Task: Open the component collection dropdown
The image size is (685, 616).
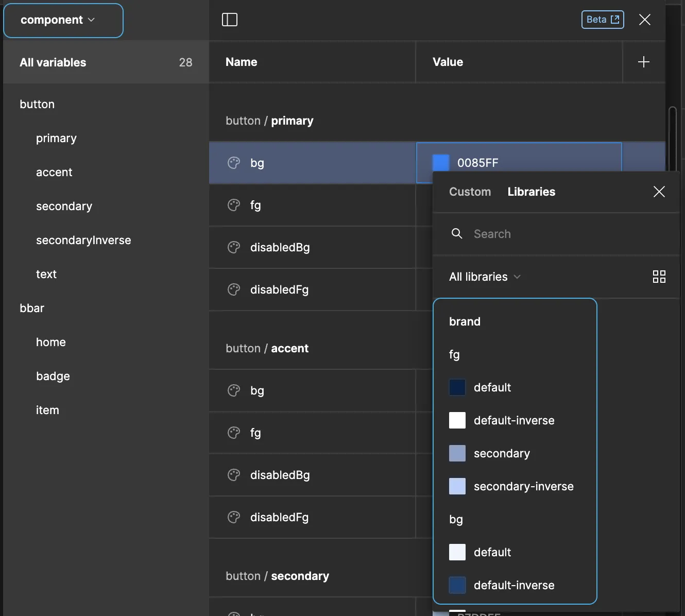Action: point(63,21)
